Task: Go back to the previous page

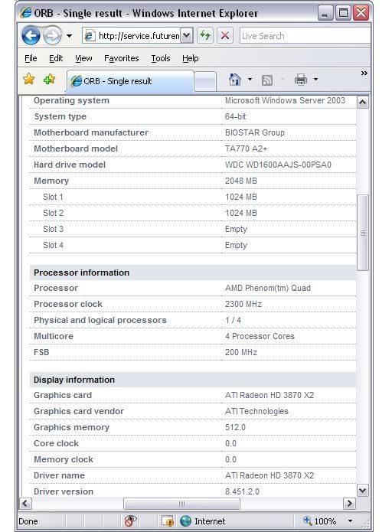Action: click(31, 35)
